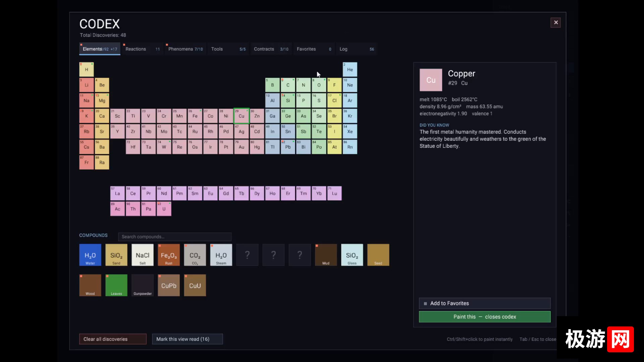This screenshot has height=362, width=644.
Task: Focus the Search compounds field
Action: (x=175, y=237)
